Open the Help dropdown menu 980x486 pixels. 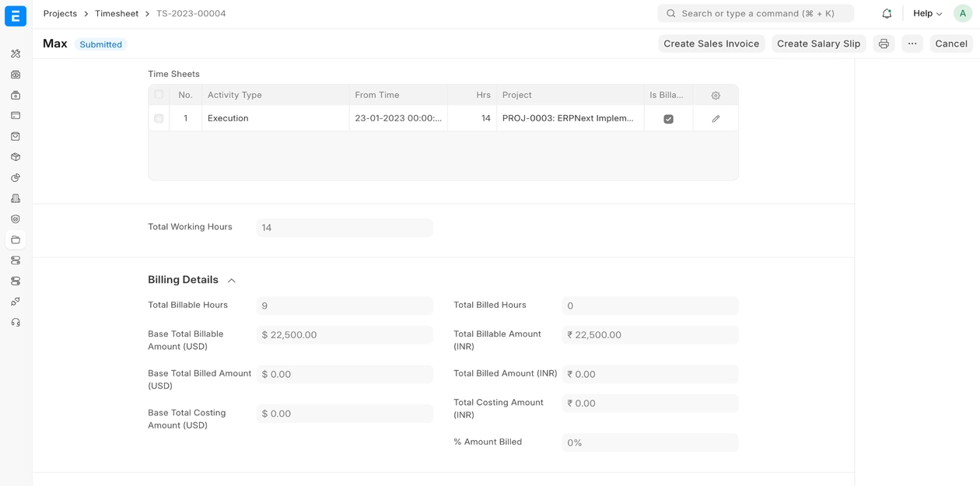927,13
